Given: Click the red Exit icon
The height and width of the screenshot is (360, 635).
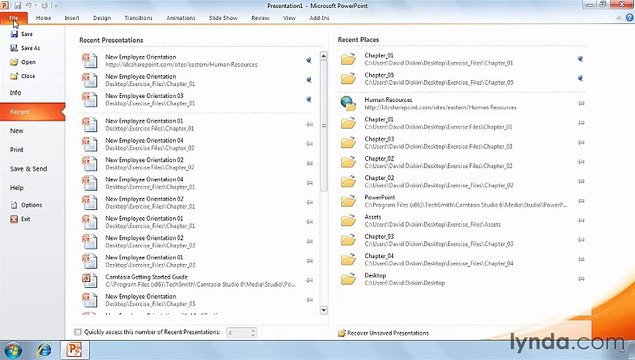Looking at the screenshot, I should [14, 219].
